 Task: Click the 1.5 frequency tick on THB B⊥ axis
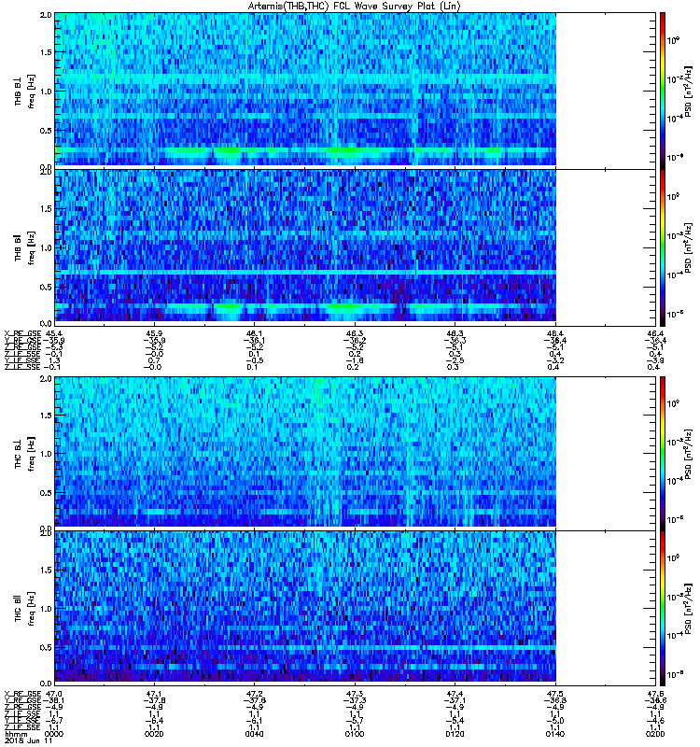tap(46, 52)
